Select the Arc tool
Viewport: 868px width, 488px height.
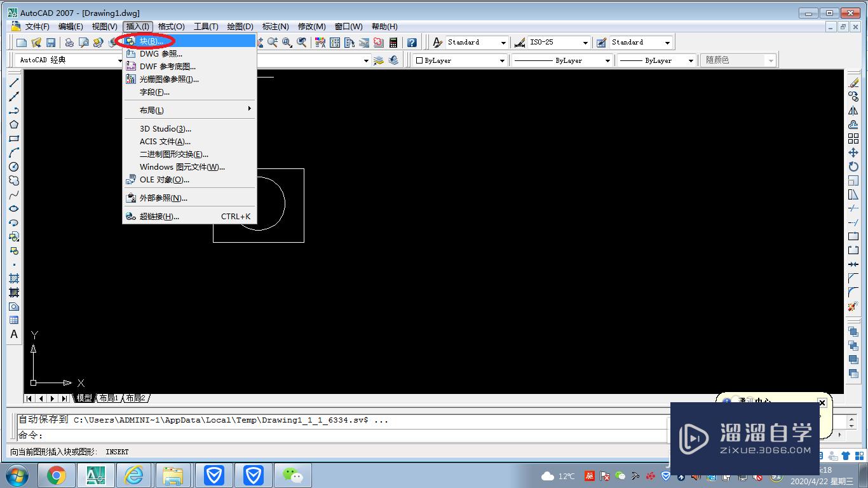click(x=14, y=152)
